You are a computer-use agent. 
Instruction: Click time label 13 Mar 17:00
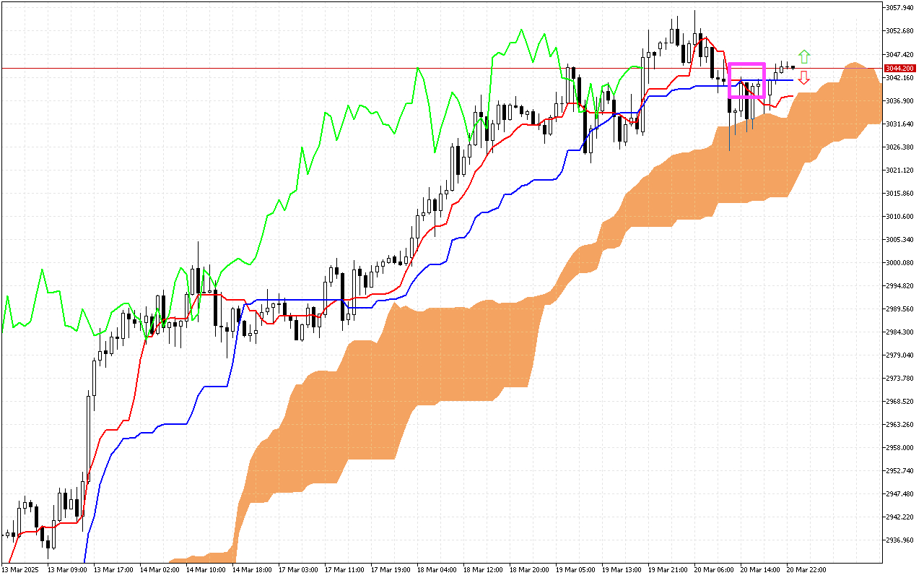[113, 570]
